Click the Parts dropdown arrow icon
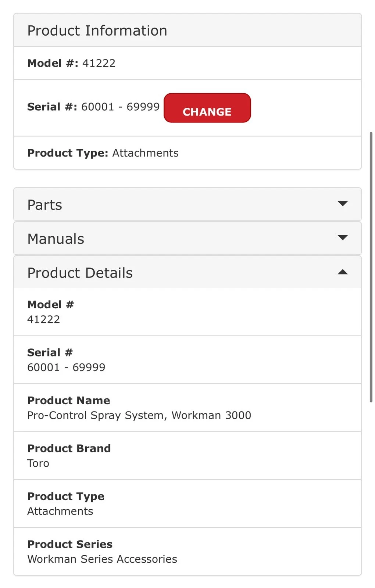 tap(342, 204)
